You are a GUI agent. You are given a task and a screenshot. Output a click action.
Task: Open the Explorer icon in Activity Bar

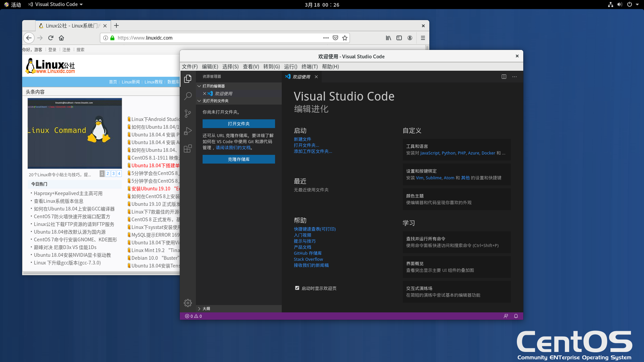[x=188, y=79]
